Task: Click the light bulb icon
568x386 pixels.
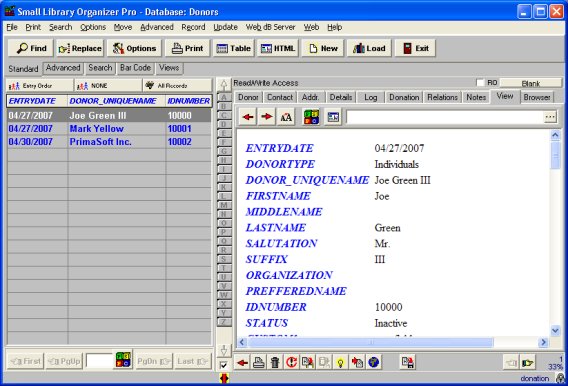Action: [340, 362]
